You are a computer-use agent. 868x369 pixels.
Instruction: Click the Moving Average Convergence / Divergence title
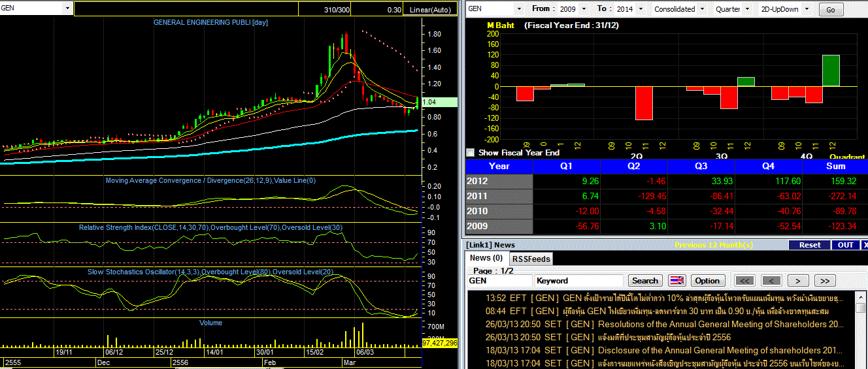click(210, 180)
